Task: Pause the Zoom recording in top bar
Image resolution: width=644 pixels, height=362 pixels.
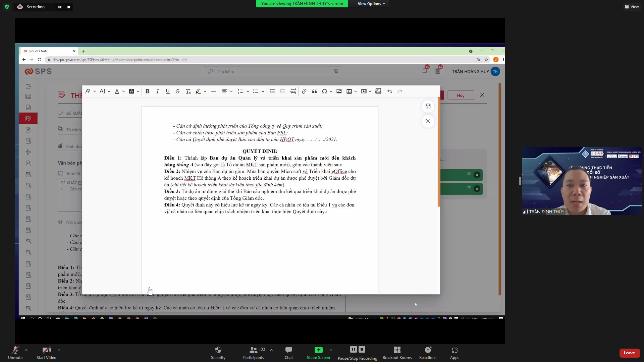Action: [60, 7]
